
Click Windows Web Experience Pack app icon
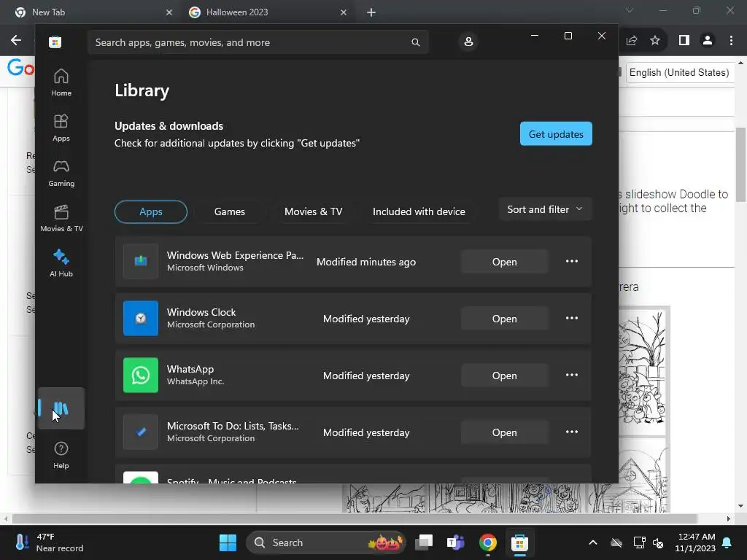click(141, 262)
